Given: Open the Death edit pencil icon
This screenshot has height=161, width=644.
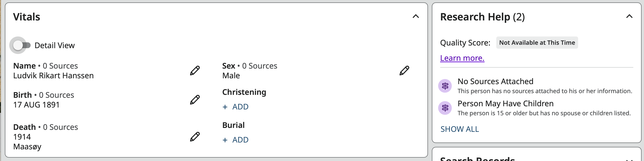Looking at the screenshot, I should coord(195,136).
